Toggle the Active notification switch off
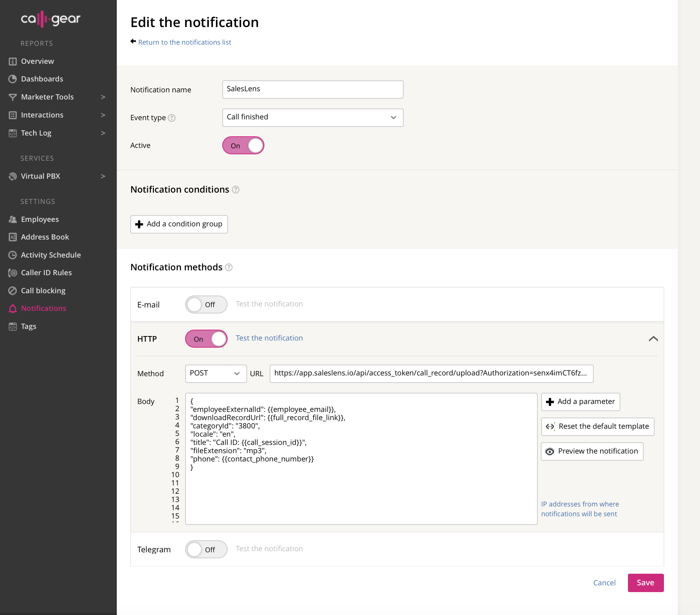 243,146
